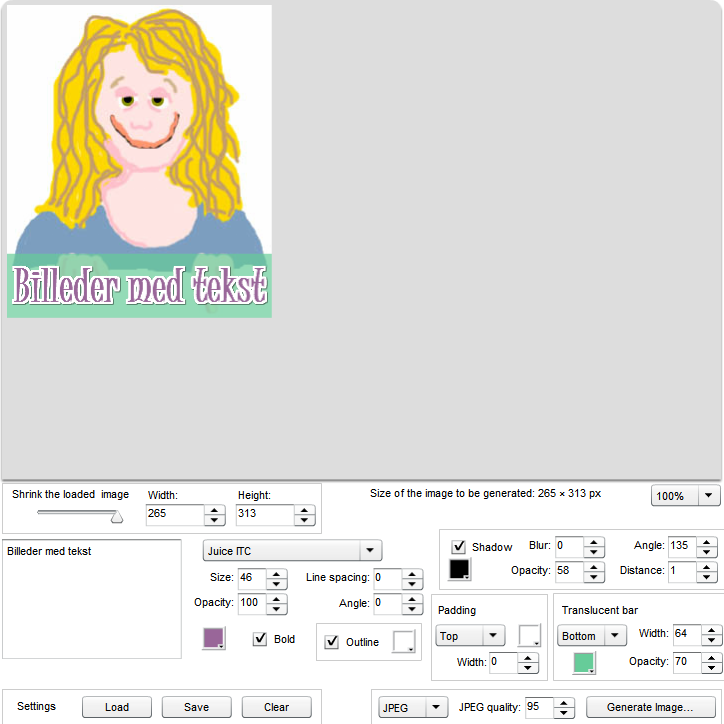Screen dimensions: 724x724
Task: Decrease JPEG quality with down arrow
Action: point(564,713)
